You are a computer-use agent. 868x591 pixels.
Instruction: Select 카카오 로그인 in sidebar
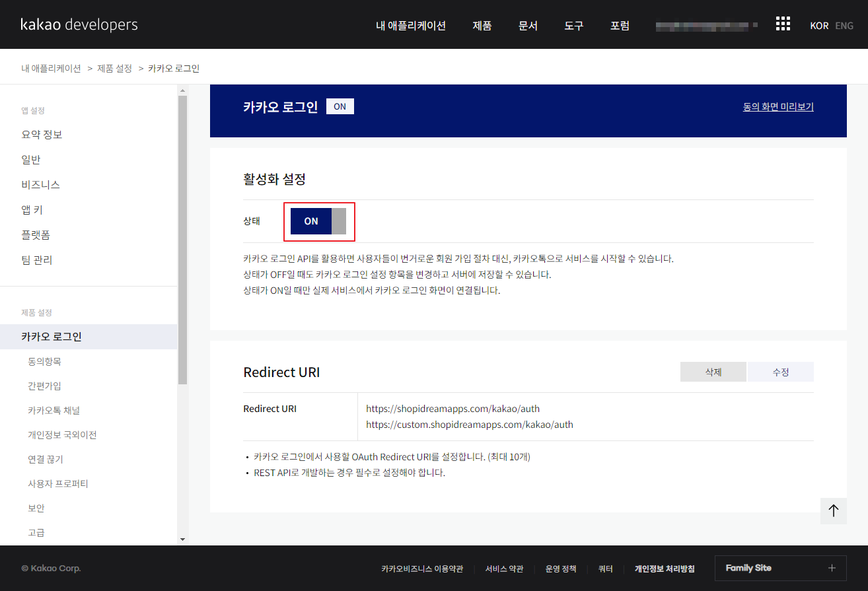[x=89, y=337]
